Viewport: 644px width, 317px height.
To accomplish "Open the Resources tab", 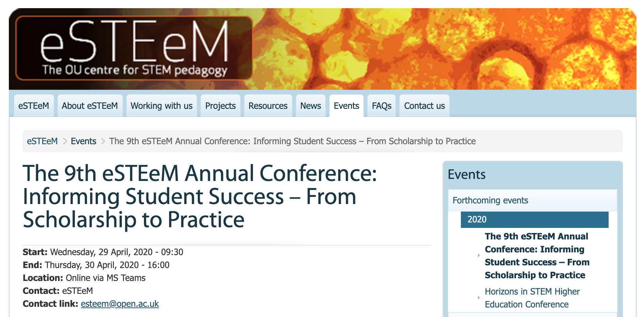I will [268, 106].
